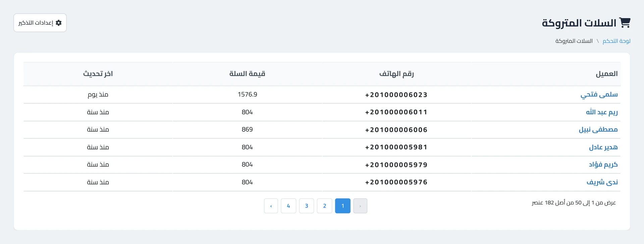This screenshot has width=644, height=244.
Task: Open customer كريم فؤاد
Action: [603, 165]
